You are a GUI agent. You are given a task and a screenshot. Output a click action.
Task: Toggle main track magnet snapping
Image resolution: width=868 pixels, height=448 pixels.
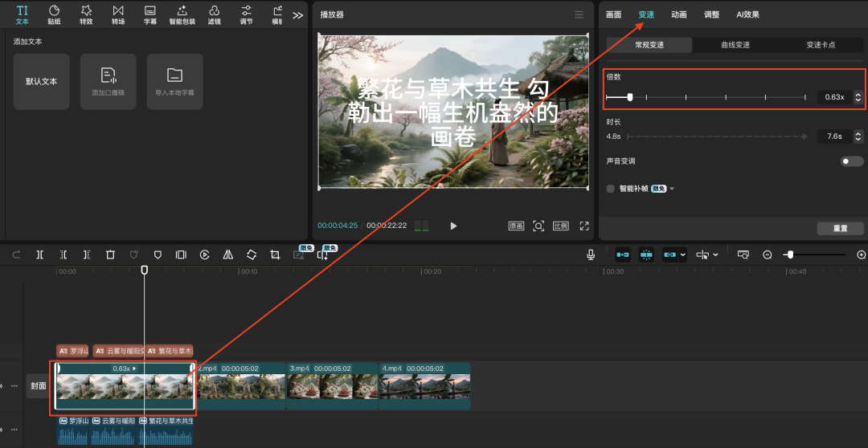[623, 255]
